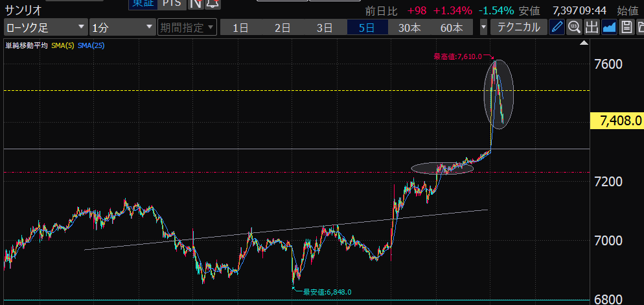Click the floppy disk save icon
Screen dimensions: 644x305
click(626, 27)
